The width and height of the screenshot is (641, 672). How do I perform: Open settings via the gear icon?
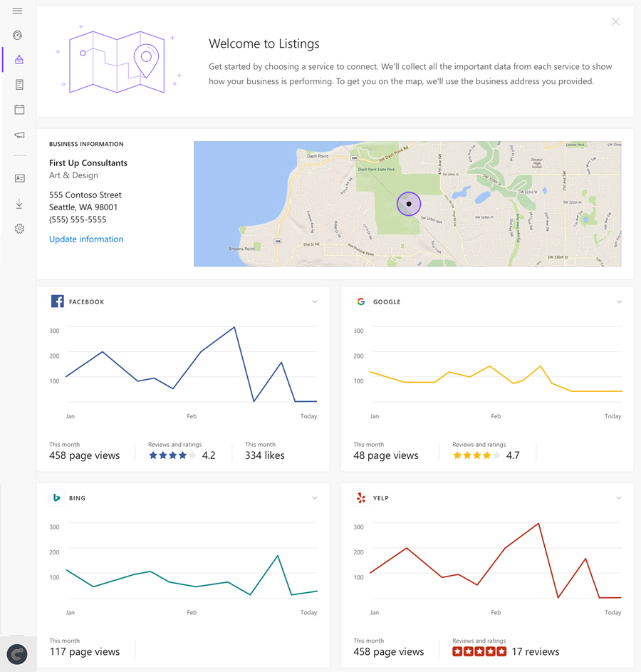[x=19, y=228]
